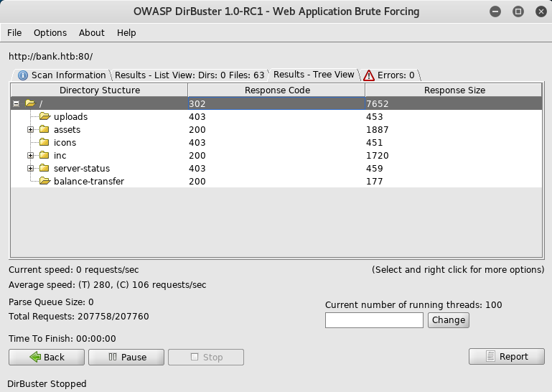Expand the server-status directory node
552x392 pixels.
[31, 169]
